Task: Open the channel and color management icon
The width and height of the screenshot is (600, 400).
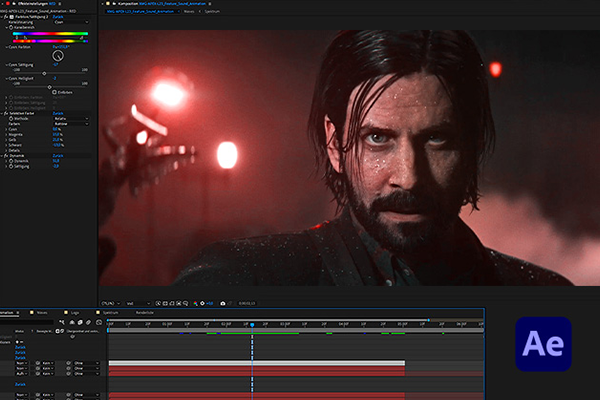Action: pos(196,303)
